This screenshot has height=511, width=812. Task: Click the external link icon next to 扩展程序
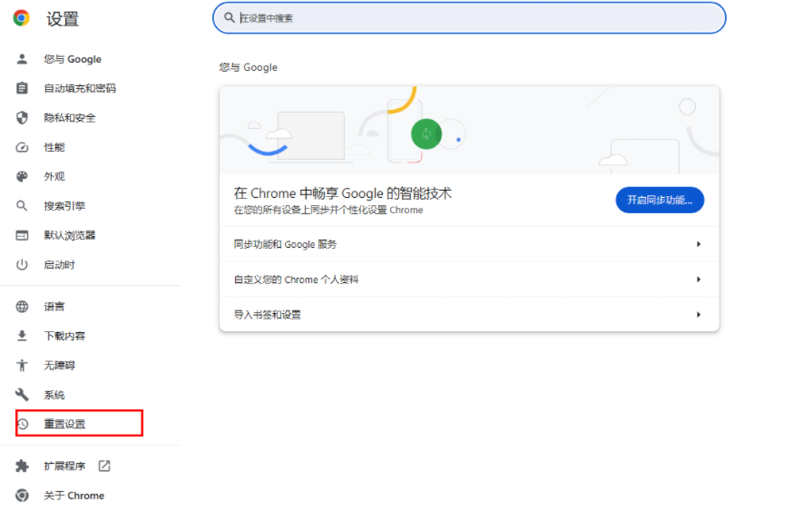(x=104, y=466)
